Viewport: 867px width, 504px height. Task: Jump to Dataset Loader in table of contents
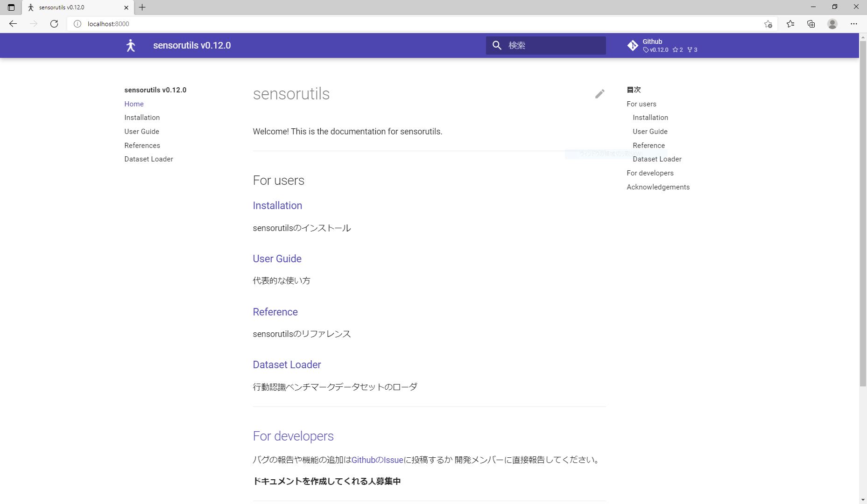pos(657,159)
